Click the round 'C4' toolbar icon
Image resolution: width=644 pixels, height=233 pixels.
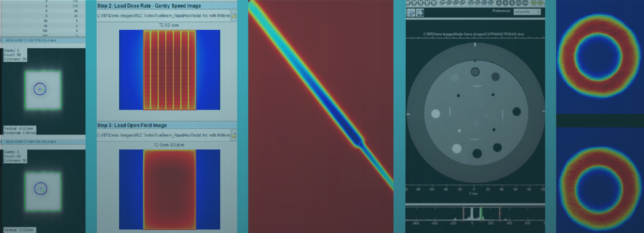pos(525,3)
